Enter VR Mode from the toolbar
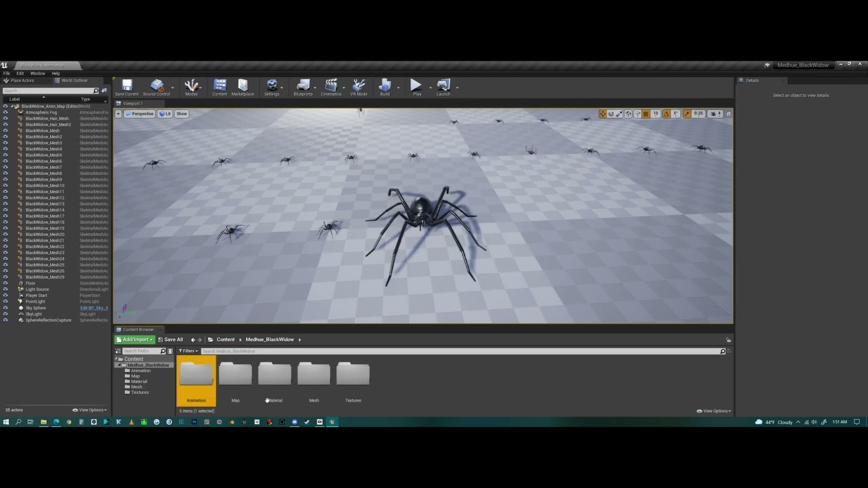Screen dimensions: 868x488 (359, 87)
